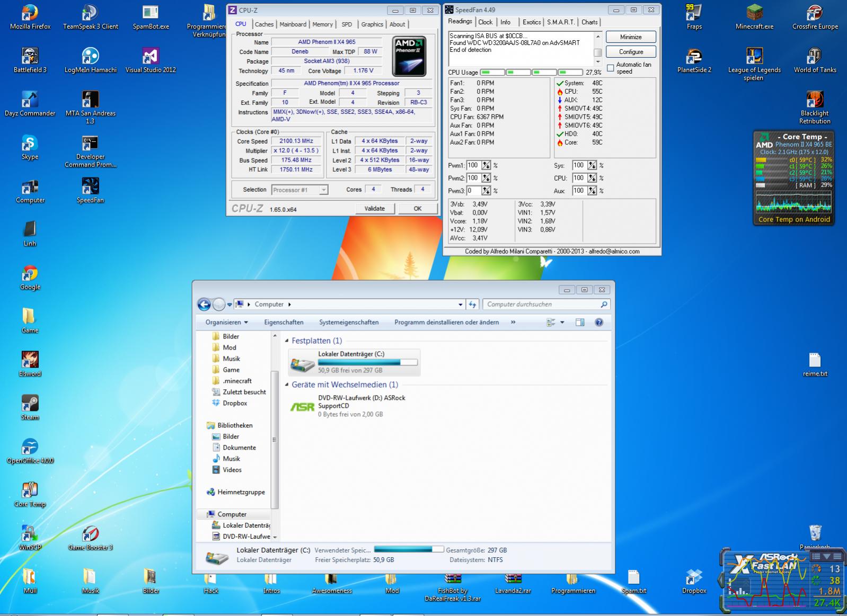Select Crossfire Europe icon
Viewport: 847px width, 616px height.
pyautogui.click(x=815, y=17)
